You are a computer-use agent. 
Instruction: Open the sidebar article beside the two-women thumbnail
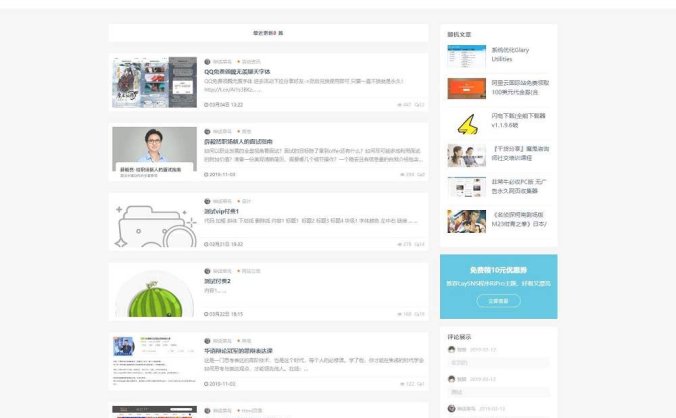coord(520,153)
